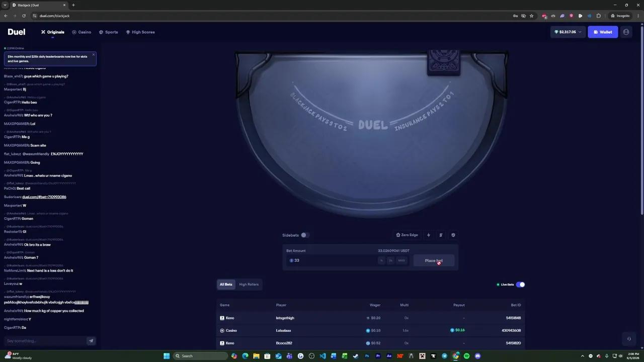Launch Visual Studio Code from taskbar
Image resolution: width=644 pixels, height=362 pixels.
[323, 356]
